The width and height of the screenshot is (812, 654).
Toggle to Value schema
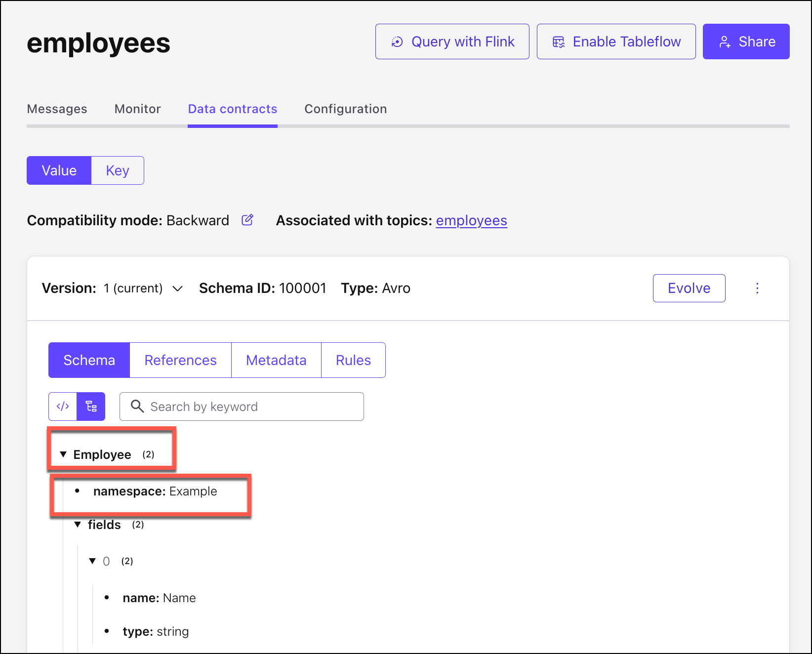(x=59, y=170)
